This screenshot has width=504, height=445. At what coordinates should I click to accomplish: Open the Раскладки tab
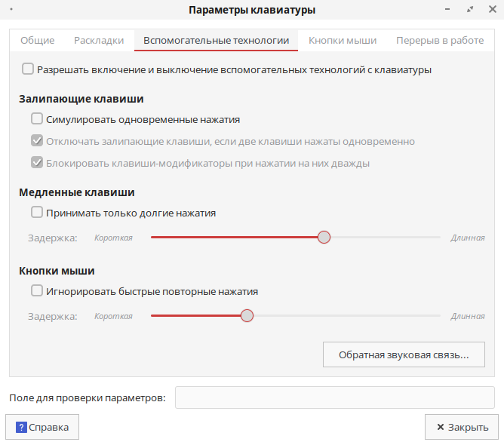(x=99, y=41)
